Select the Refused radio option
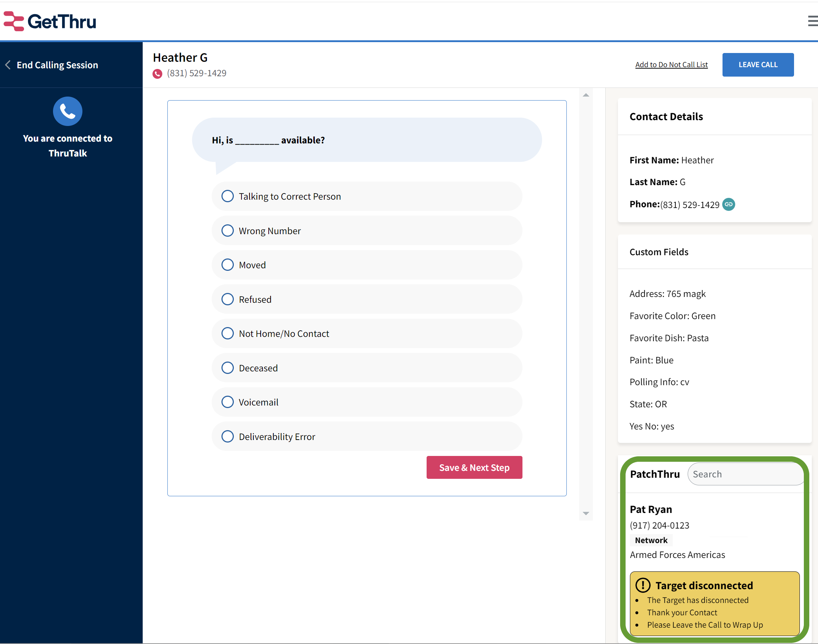This screenshot has height=644, width=818. (227, 299)
